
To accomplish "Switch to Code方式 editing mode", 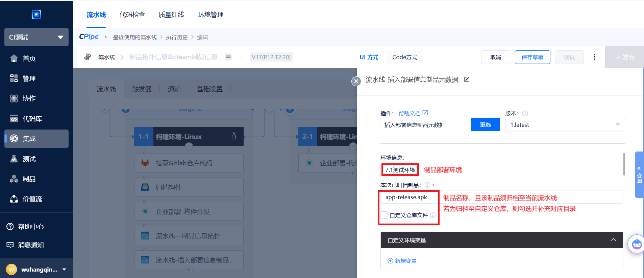I will click(x=404, y=57).
